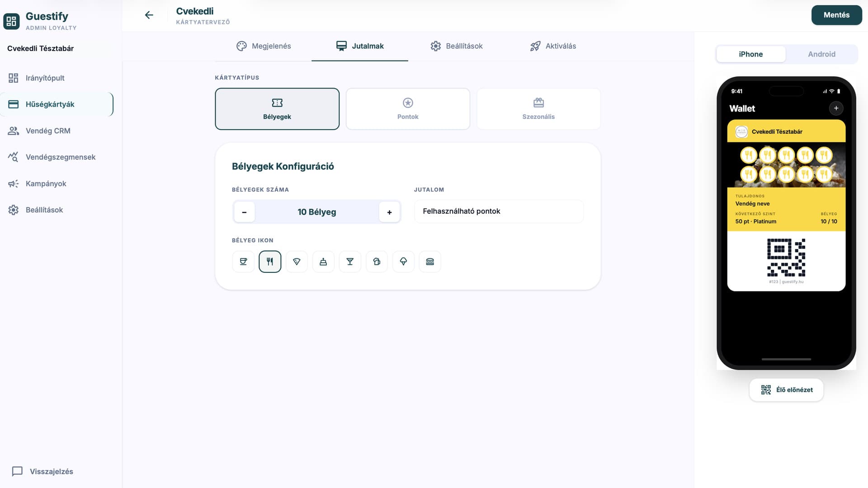
Task: Switch to the Jutalmak tab
Action: pos(360,46)
